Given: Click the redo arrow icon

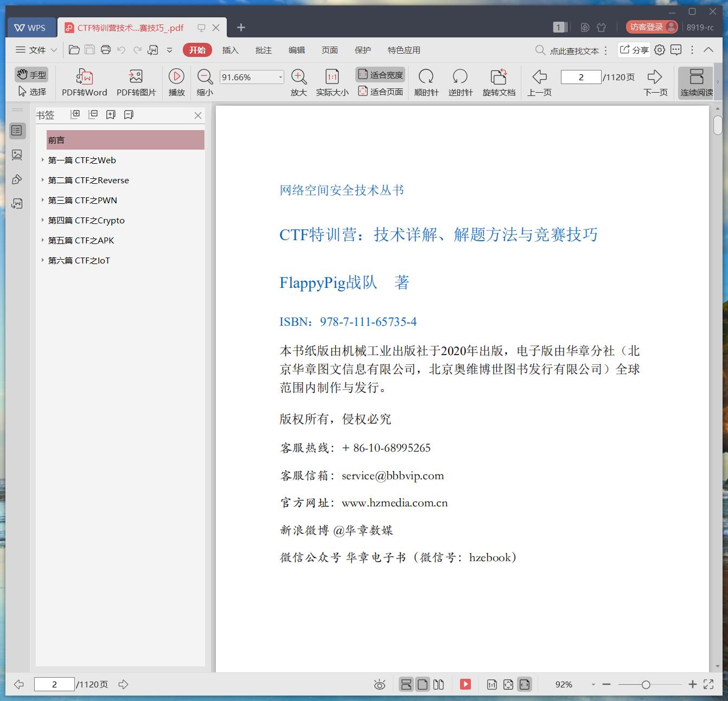Looking at the screenshot, I should point(137,50).
